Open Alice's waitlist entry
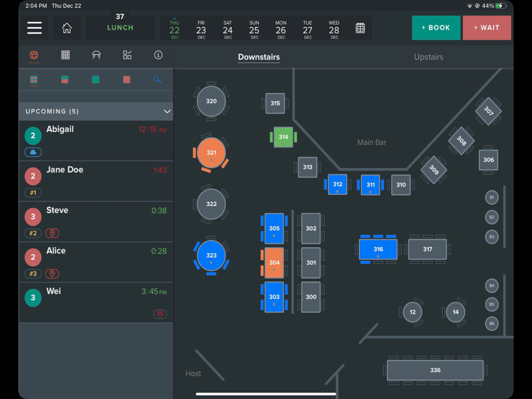This screenshot has width=532, height=399. [x=96, y=262]
